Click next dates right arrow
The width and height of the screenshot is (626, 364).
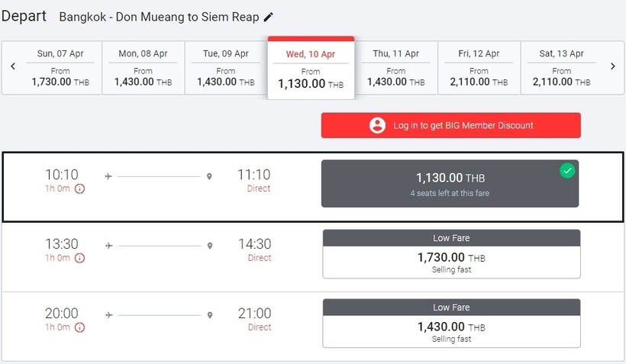click(x=612, y=66)
